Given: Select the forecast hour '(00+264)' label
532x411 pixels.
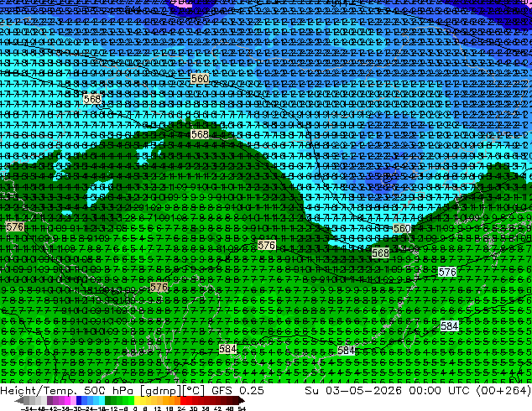Looking at the screenshot, I should 503,390.
